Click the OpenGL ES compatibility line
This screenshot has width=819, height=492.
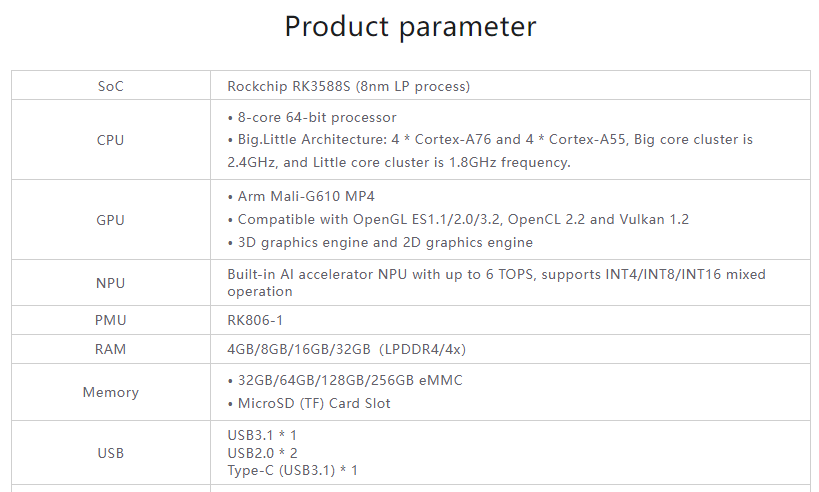458,219
